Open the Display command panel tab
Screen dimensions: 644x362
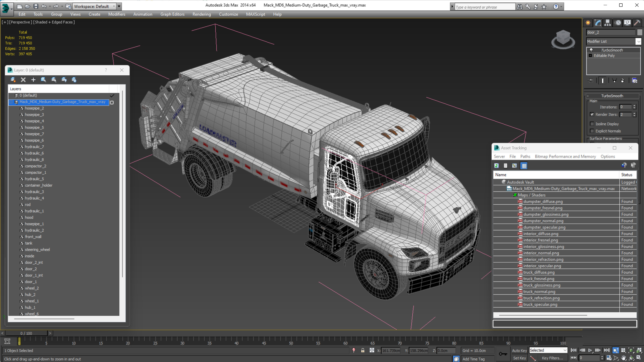627,23
